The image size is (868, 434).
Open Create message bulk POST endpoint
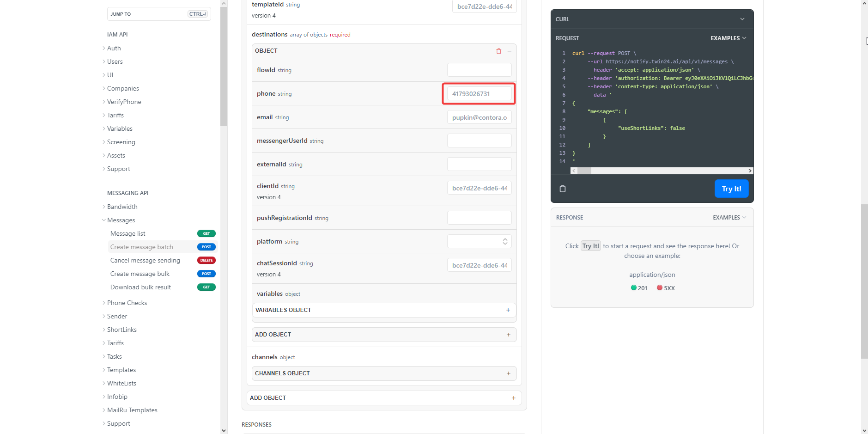click(x=162, y=274)
